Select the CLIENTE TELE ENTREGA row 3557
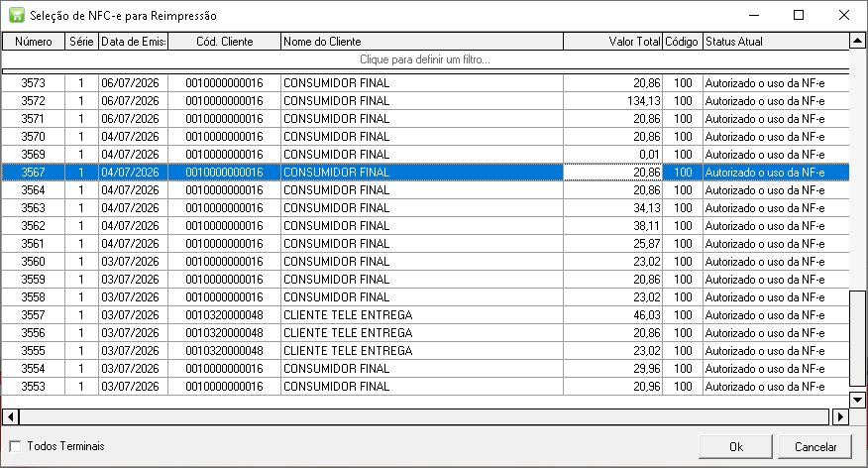Viewport: 868px width, 468px height. click(x=425, y=315)
